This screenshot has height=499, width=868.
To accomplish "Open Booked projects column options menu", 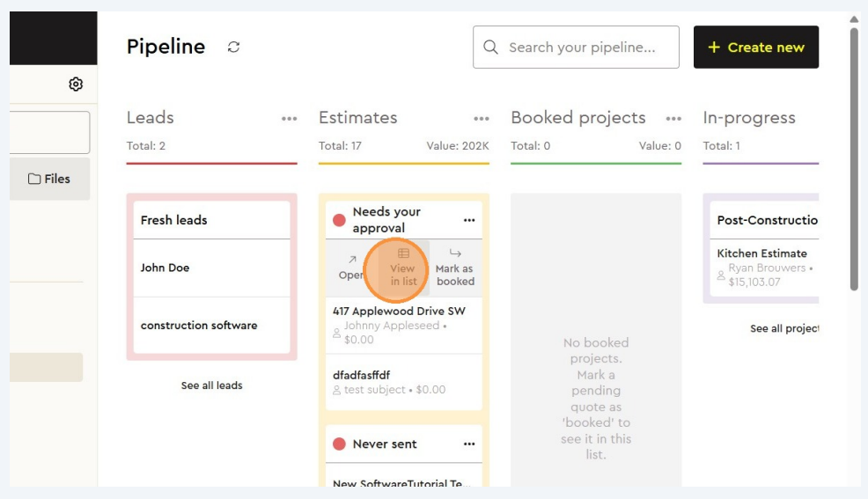I will pos(673,119).
